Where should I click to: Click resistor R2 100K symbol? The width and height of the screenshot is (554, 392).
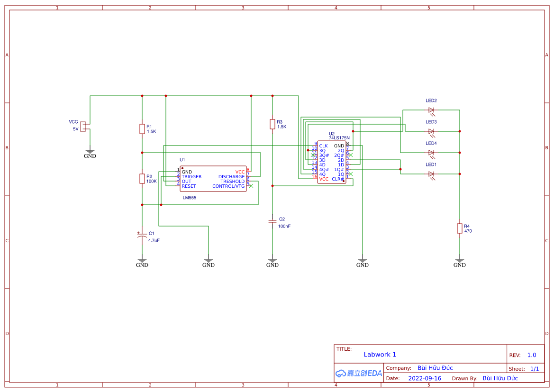142,178
